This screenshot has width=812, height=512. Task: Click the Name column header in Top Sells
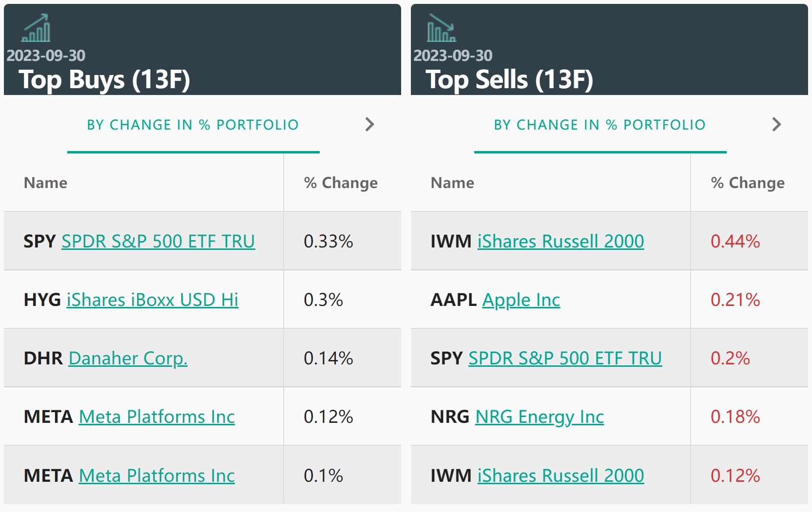coord(452,183)
